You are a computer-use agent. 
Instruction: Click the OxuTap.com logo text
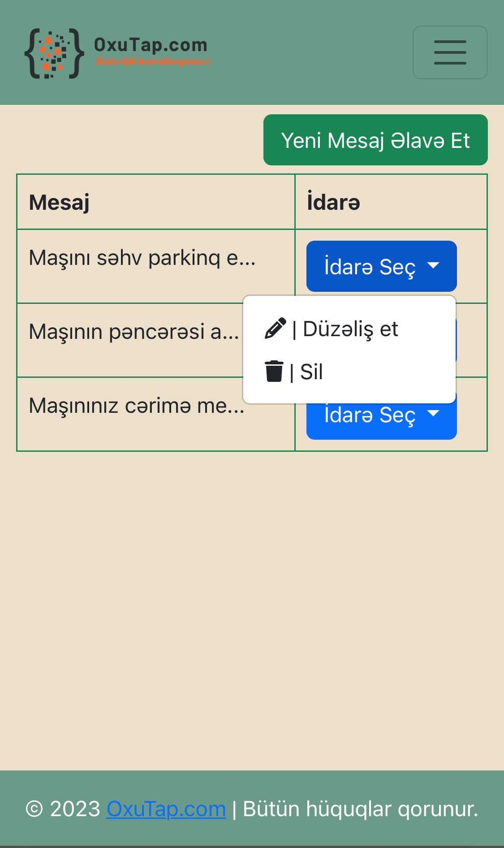tap(151, 45)
